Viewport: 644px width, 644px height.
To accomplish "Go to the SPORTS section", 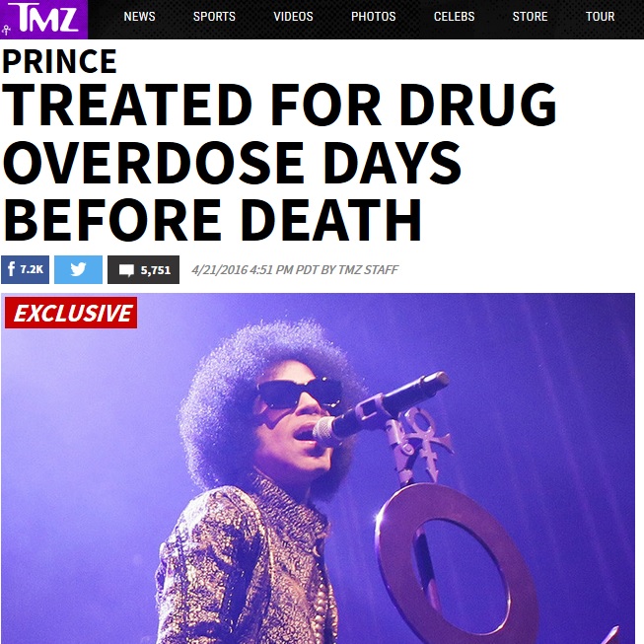I will tap(214, 17).
